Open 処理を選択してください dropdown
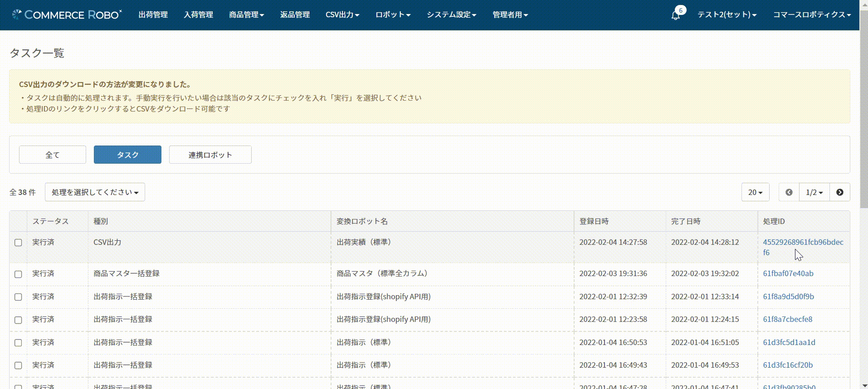The height and width of the screenshot is (389, 868). 95,192
